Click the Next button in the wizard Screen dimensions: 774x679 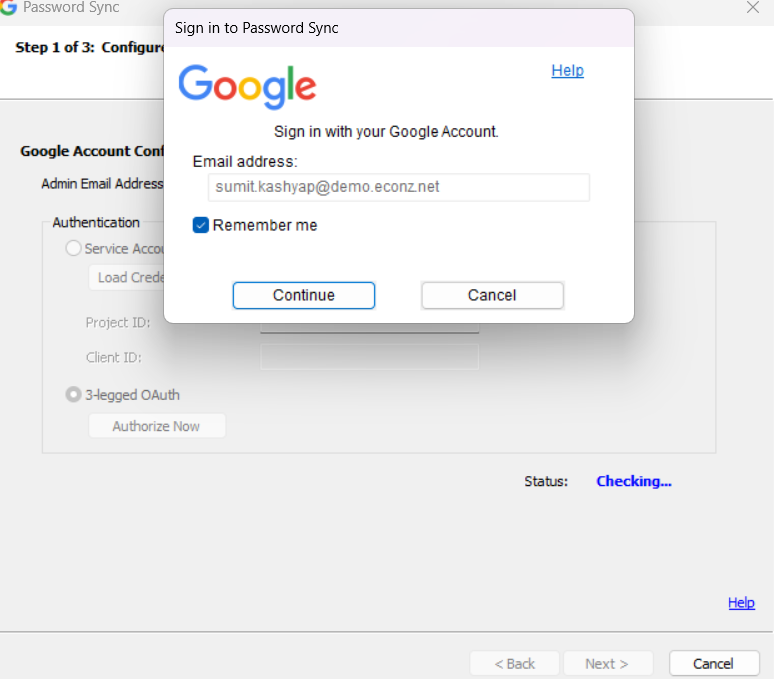point(608,664)
